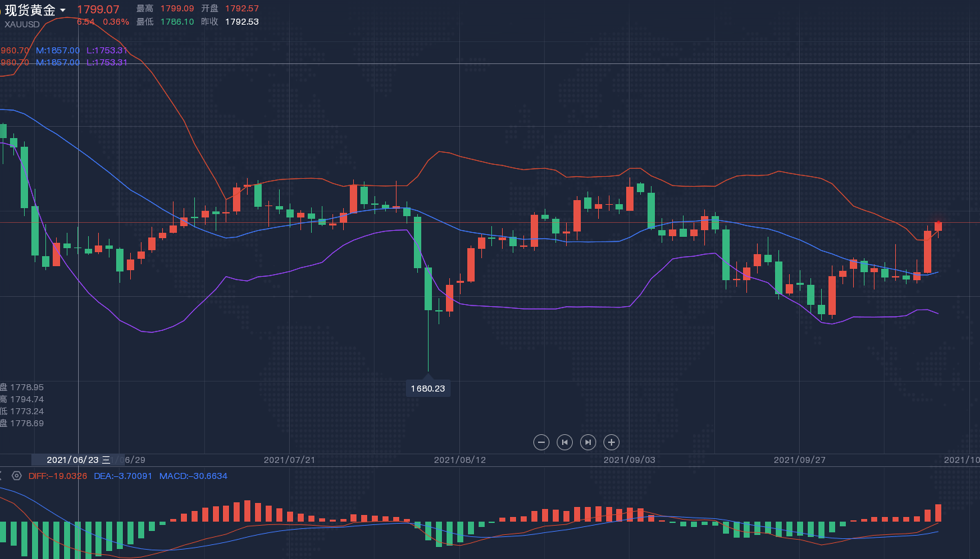Click the MACD value in indicator legend

(193, 476)
